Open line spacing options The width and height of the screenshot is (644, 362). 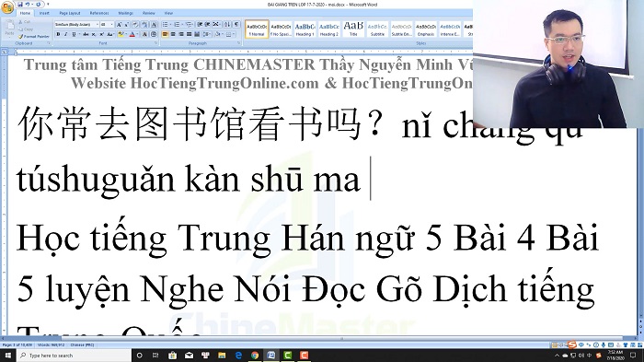207,34
